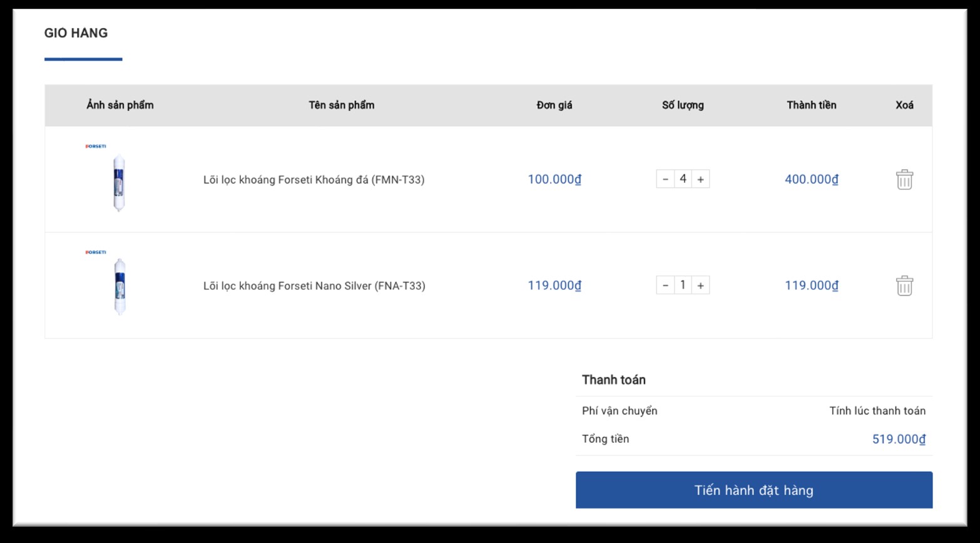This screenshot has height=543, width=980.
Task: Click the Tên sản phẩm column header
Action: point(342,105)
